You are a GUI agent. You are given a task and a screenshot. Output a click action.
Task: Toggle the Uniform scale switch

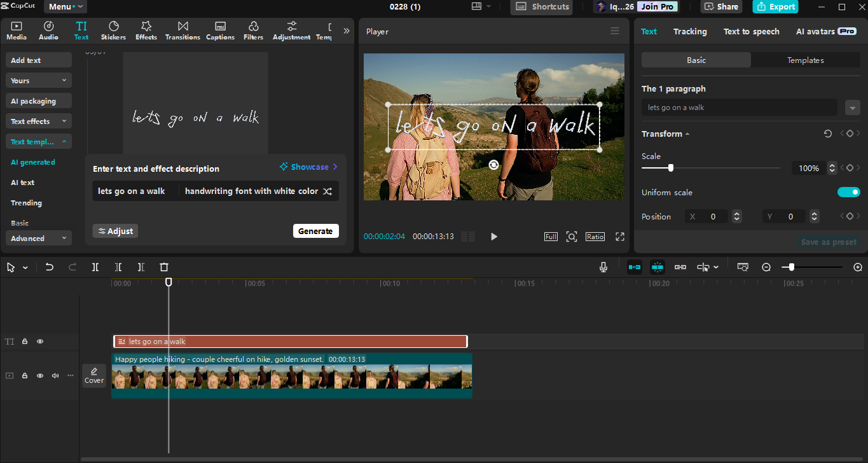pyautogui.click(x=848, y=192)
